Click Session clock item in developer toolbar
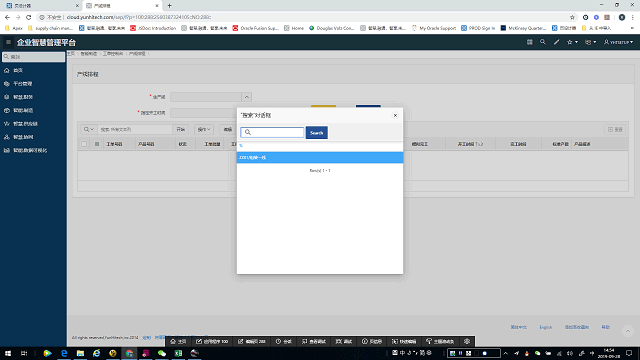The image size is (640, 360). (284, 341)
